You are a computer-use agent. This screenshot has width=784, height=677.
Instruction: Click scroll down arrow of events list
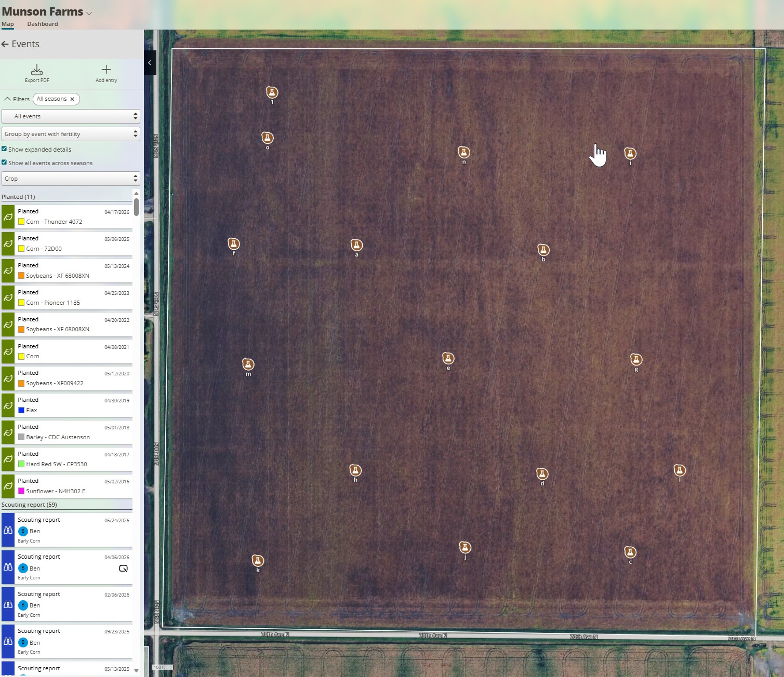136,670
